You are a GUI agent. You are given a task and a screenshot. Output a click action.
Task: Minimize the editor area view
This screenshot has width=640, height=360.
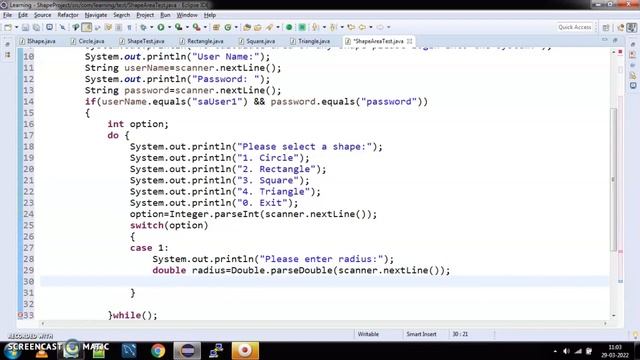tap(604, 40)
